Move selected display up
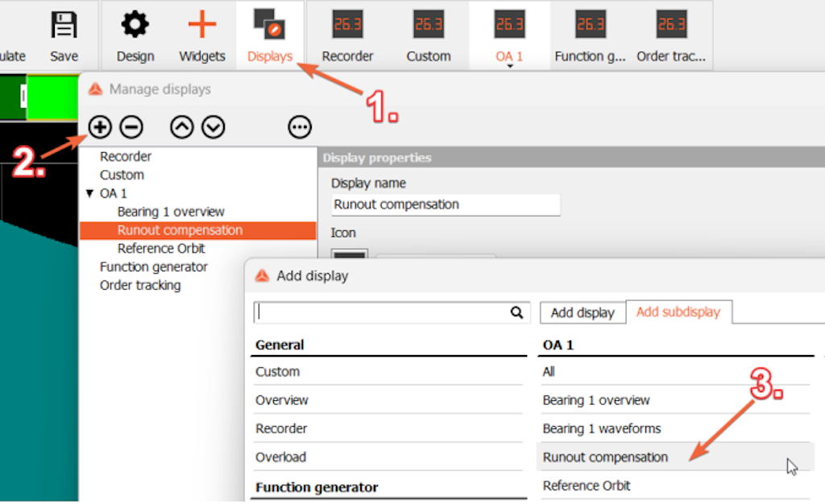The width and height of the screenshot is (825, 504). coord(181,127)
